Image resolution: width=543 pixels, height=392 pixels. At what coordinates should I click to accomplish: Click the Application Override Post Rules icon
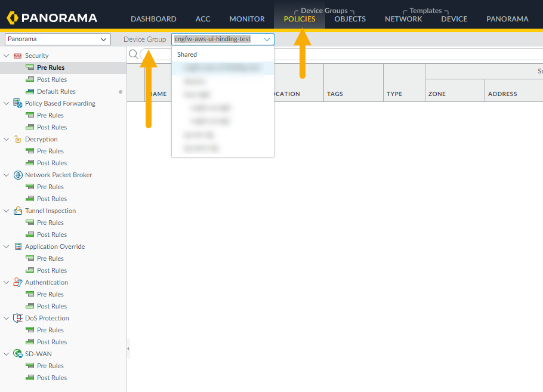[30, 270]
